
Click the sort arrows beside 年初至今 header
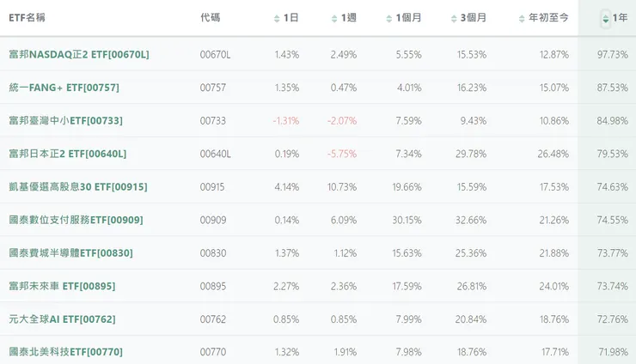tap(522, 18)
